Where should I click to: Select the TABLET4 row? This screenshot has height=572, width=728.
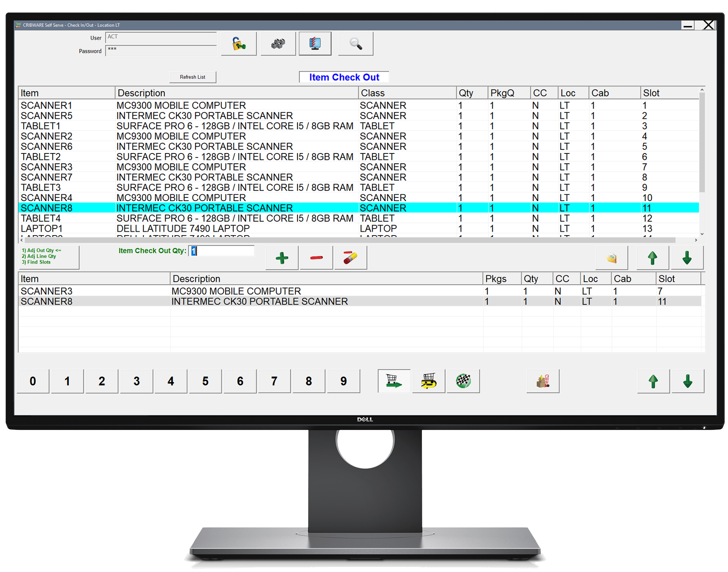358,218
